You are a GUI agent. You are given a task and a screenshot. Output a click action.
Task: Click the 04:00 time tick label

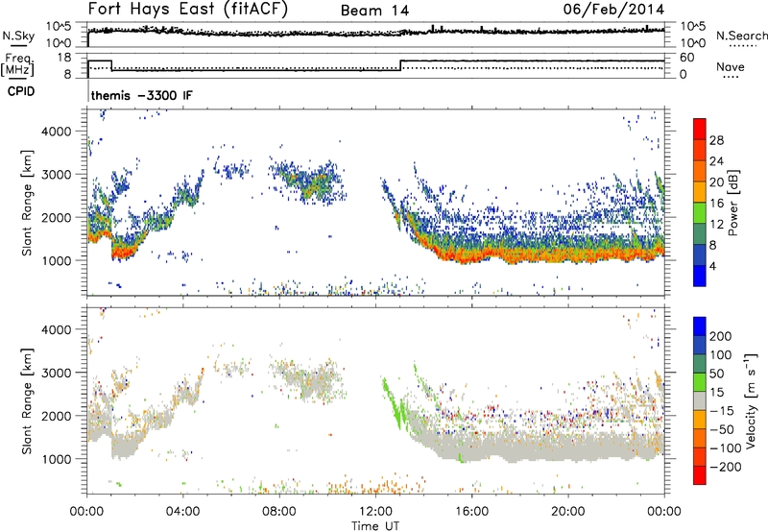[182, 512]
